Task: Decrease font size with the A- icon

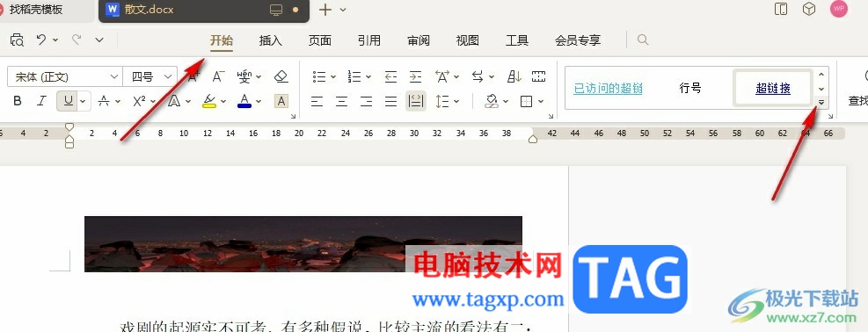Action: 218,76
